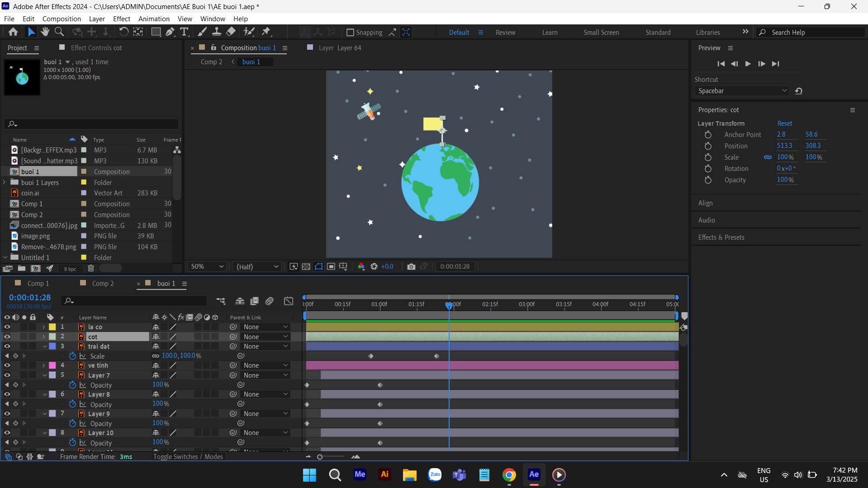Select the Rotation tool

coord(123,32)
